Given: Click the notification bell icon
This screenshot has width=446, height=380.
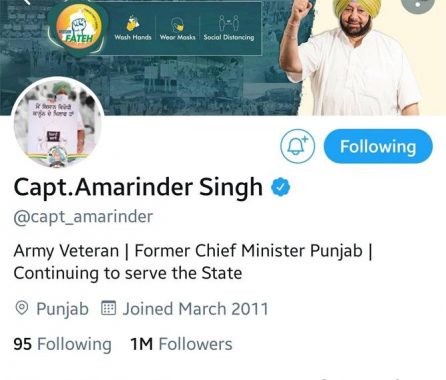Looking at the screenshot, I should point(297,146).
